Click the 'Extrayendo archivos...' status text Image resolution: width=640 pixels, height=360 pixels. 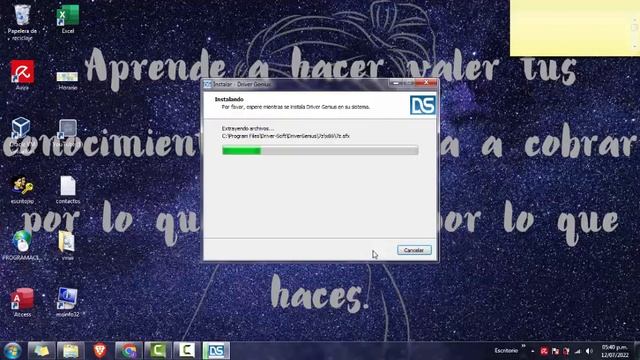tap(248, 129)
